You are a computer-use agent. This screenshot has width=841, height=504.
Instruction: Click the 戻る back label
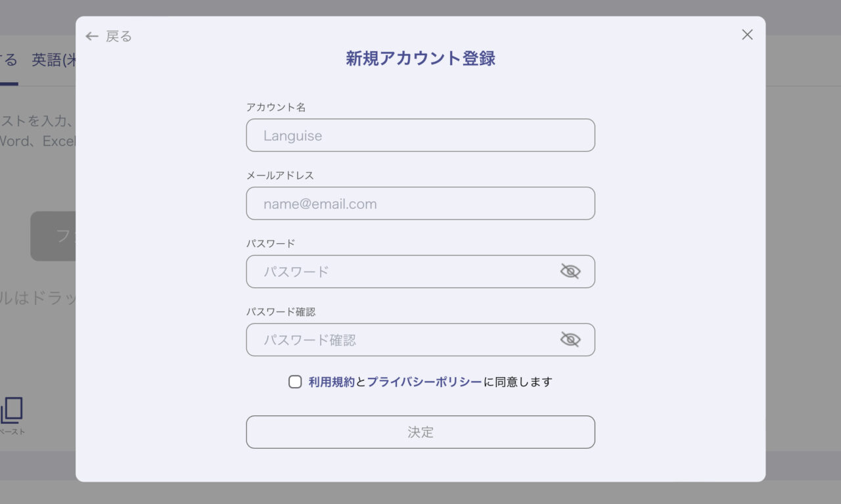117,36
